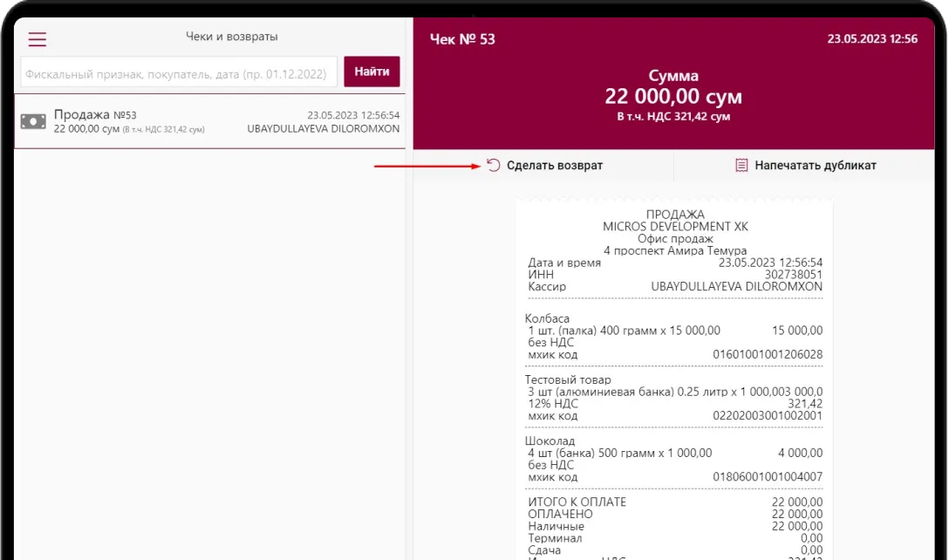Screen dimensions: 949x560
Task: Click the Чеки и возвраты page title
Action: [x=231, y=37]
